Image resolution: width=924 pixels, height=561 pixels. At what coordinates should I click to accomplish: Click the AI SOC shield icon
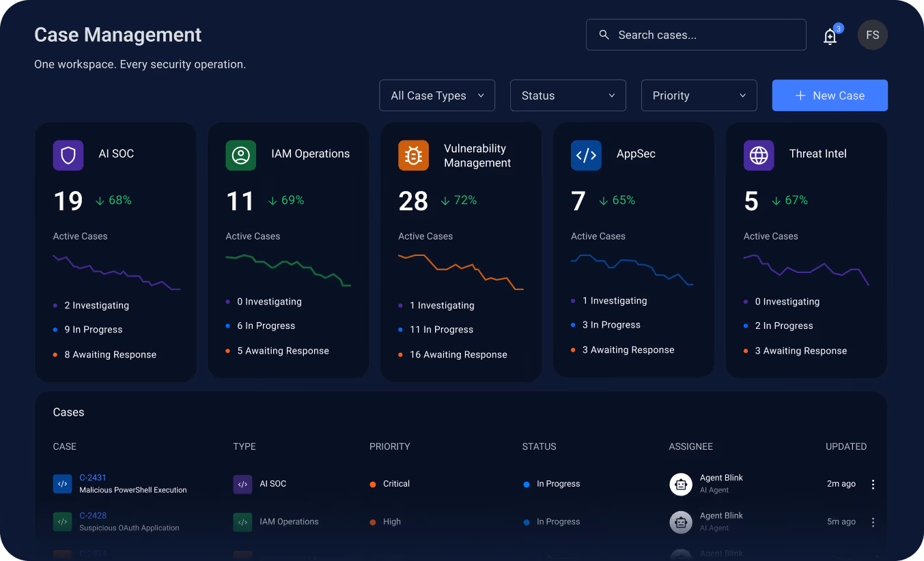(68, 156)
